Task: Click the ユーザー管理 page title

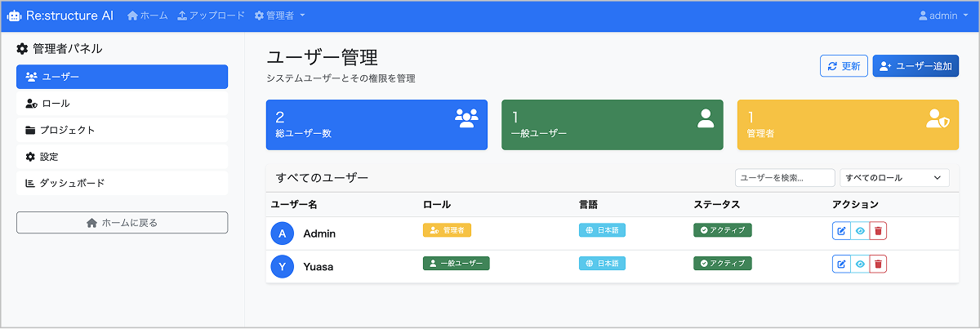Action: pos(323,58)
